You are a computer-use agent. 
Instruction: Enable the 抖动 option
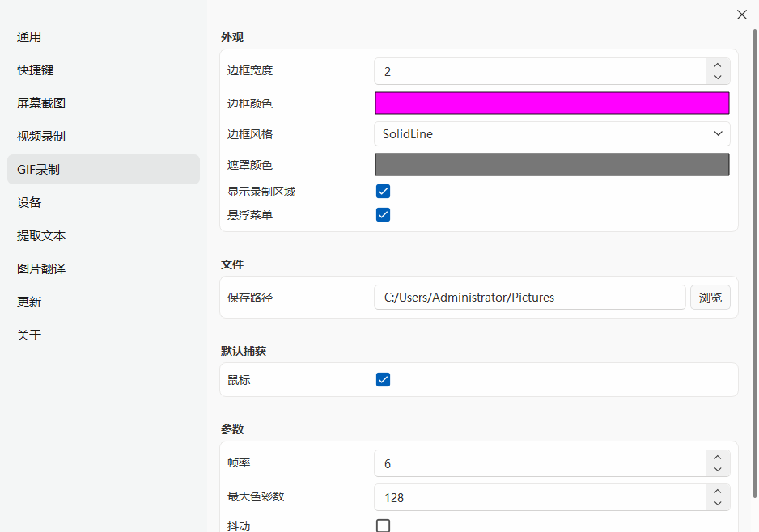click(383, 526)
